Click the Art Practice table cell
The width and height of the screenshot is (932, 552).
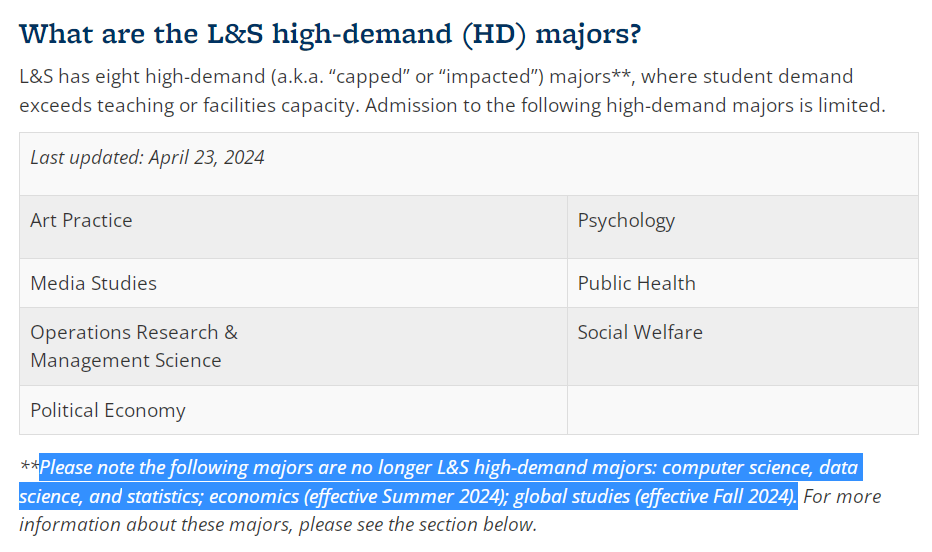point(293,226)
